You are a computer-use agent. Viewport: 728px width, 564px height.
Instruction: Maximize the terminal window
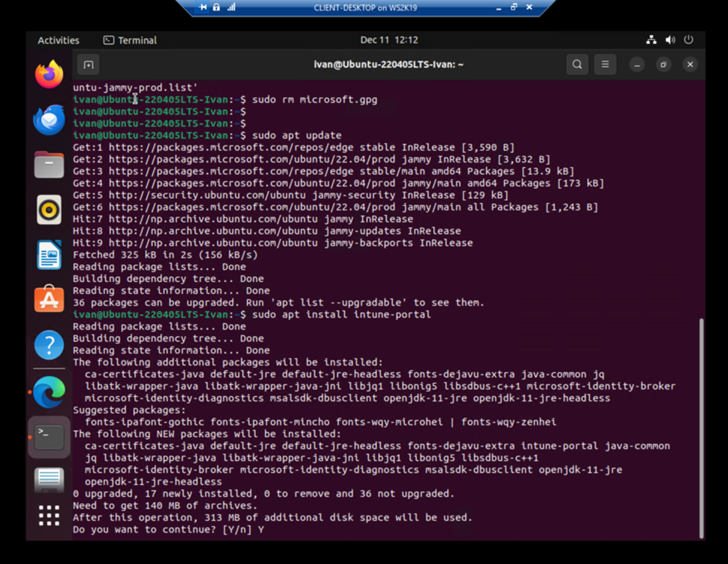pos(664,65)
